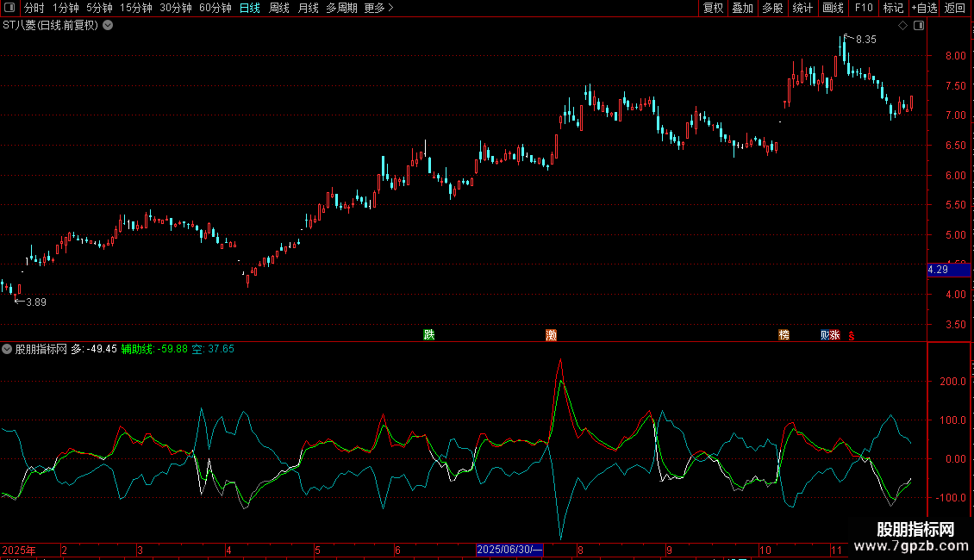Select the 15分钟 period tab
Viewport: 974px width, 560px height.
click(136, 8)
